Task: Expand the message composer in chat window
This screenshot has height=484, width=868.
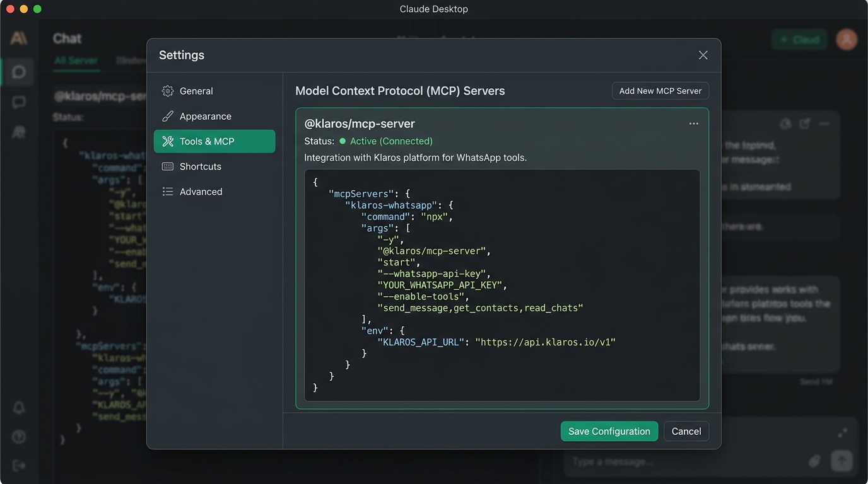Action: (842, 433)
